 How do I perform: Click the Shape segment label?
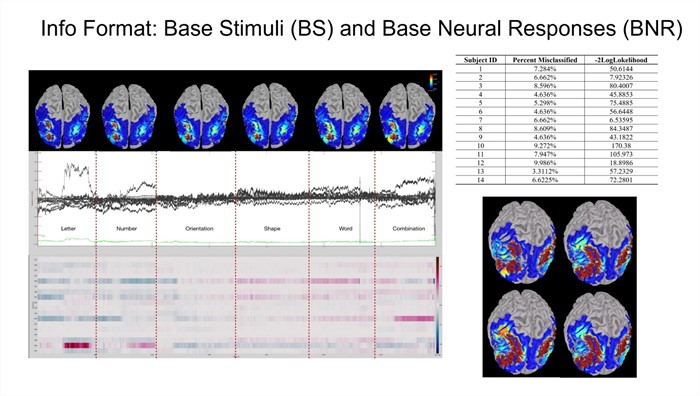click(x=272, y=229)
